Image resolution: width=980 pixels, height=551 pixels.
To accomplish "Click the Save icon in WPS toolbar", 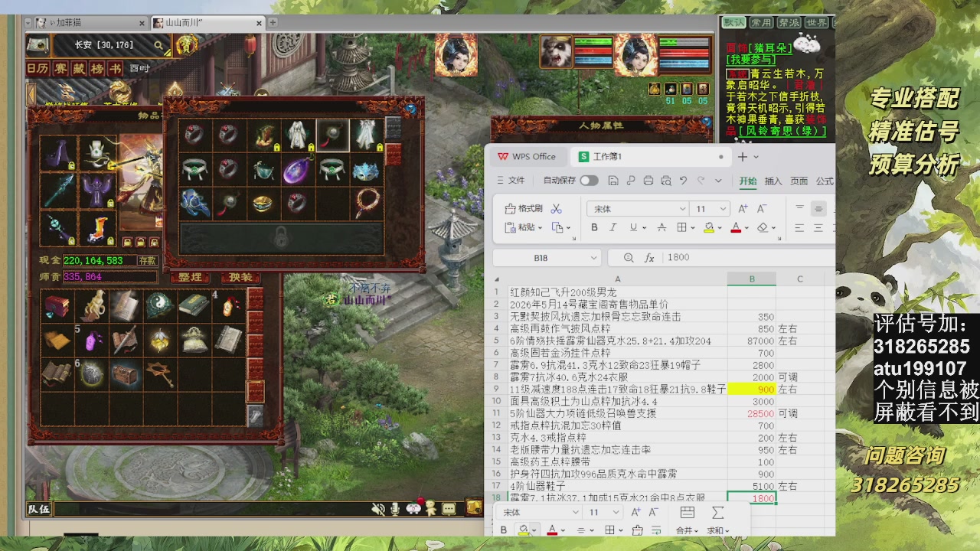I will 613,181.
